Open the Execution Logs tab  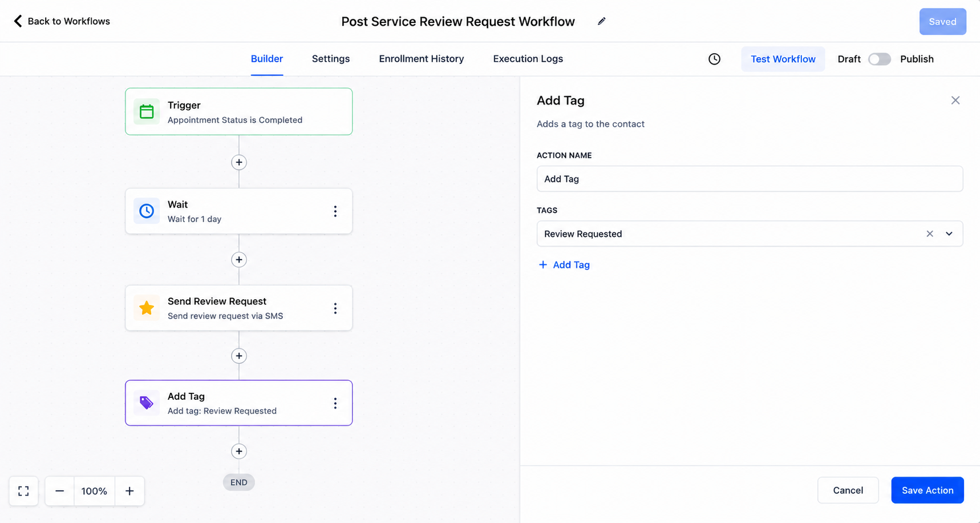(x=528, y=59)
